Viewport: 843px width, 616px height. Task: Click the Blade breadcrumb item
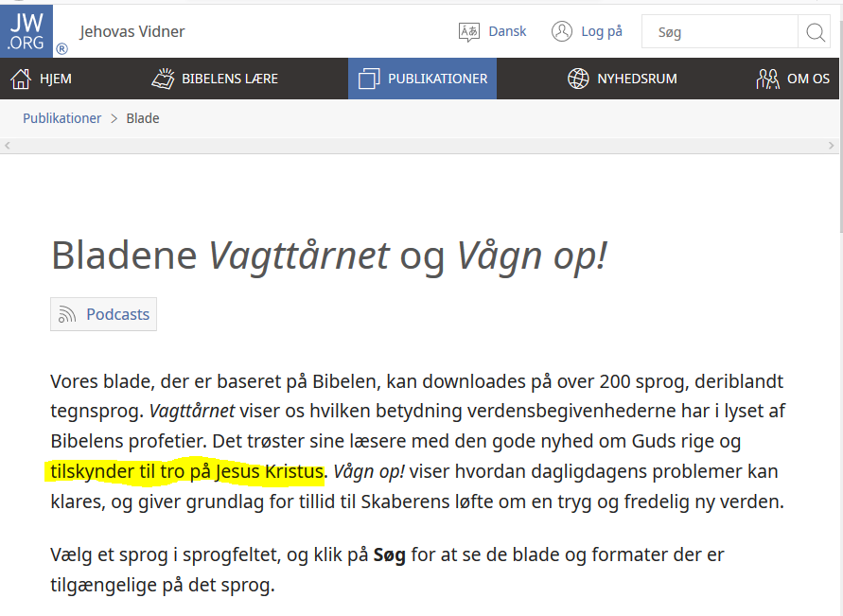coord(143,118)
